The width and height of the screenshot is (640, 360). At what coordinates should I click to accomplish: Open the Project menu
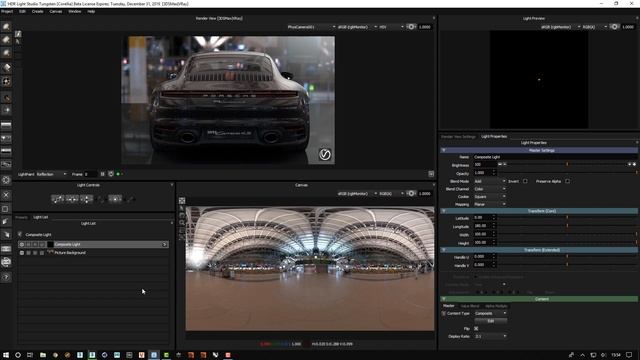(7, 11)
